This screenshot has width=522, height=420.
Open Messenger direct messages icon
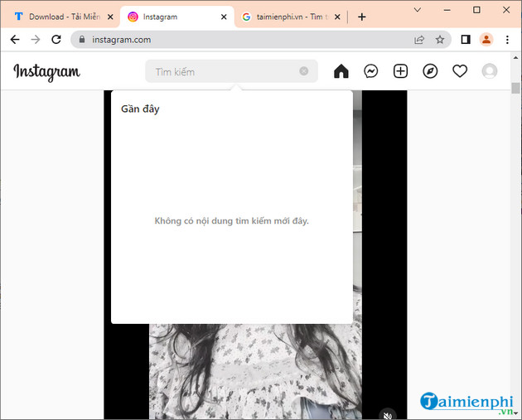(x=371, y=71)
